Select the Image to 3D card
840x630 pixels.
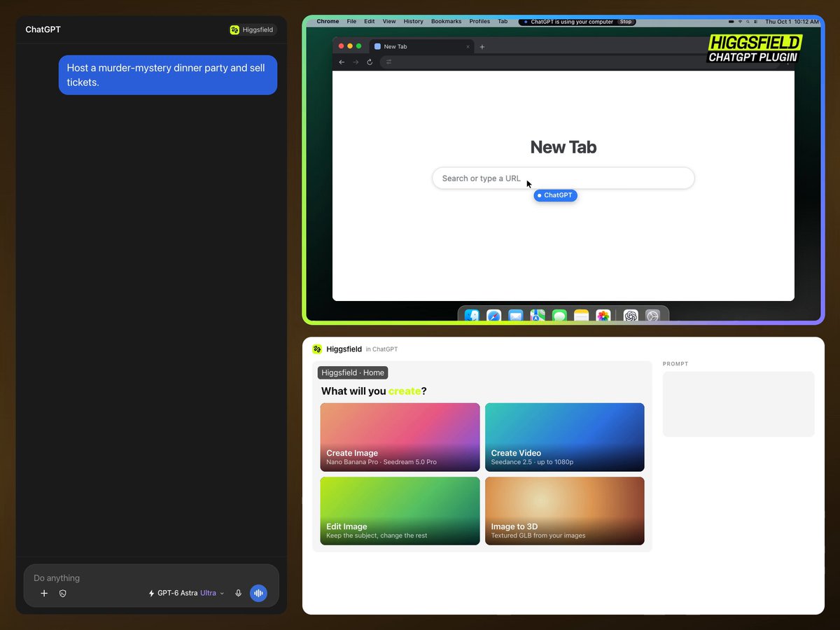click(x=565, y=511)
